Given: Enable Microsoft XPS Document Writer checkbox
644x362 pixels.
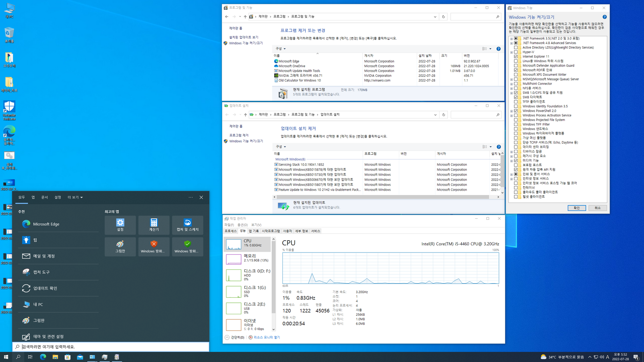Looking at the screenshot, I should tap(516, 75).
